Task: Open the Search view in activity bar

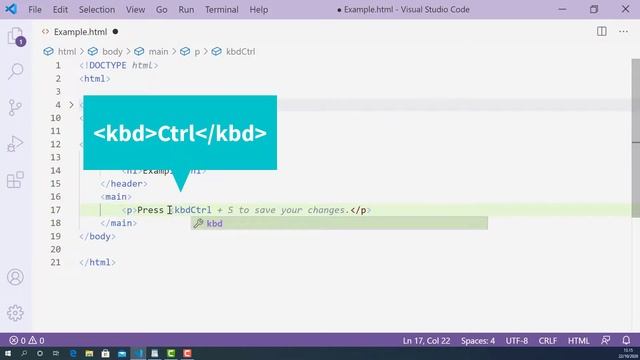Action: [16, 71]
